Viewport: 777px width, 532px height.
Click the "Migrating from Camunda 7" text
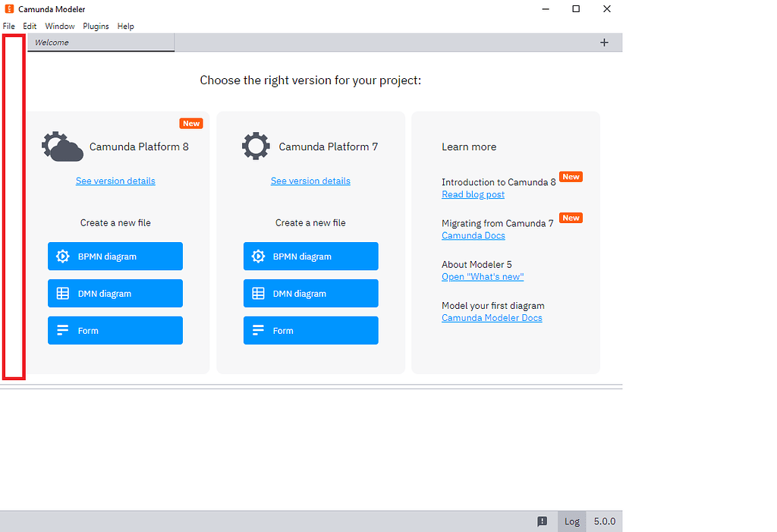[498, 223]
